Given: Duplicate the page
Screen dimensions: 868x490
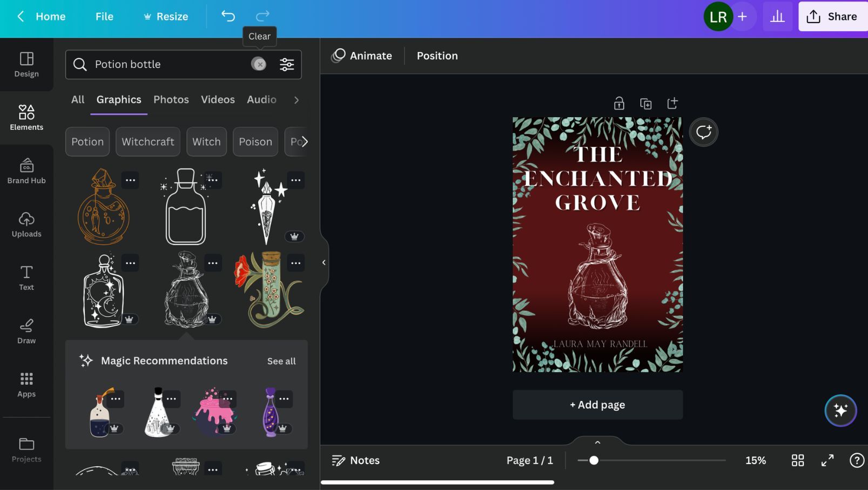Looking at the screenshot, I should [x=645, y=103].
